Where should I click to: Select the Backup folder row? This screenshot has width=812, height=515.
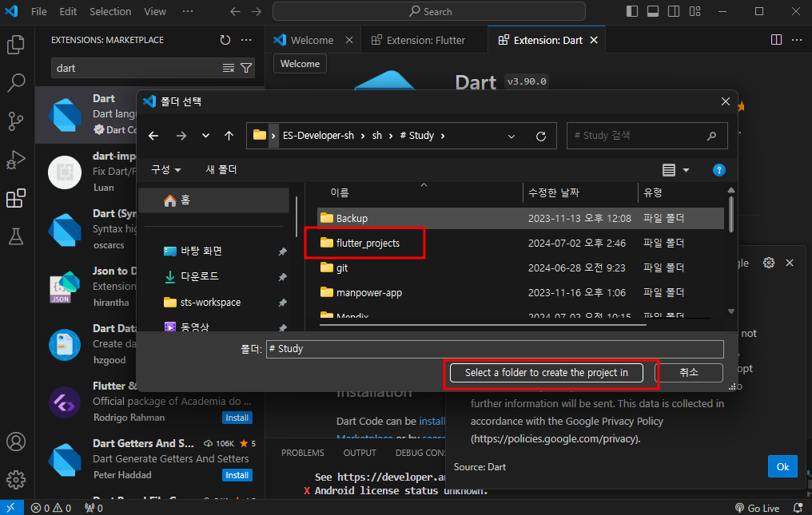click(520, 219)
